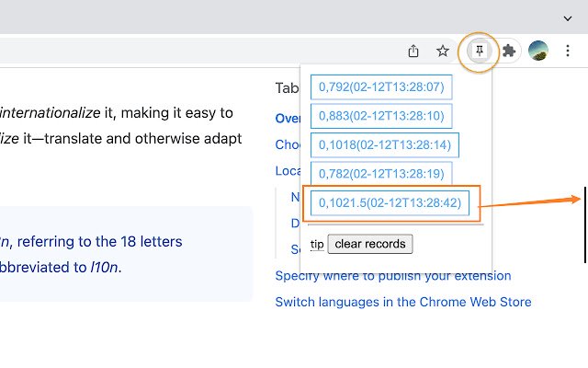Select record 0,1018(02-12T13:28:14)
The height and width of the screenshot is (368, 588).
click(385, 145)
